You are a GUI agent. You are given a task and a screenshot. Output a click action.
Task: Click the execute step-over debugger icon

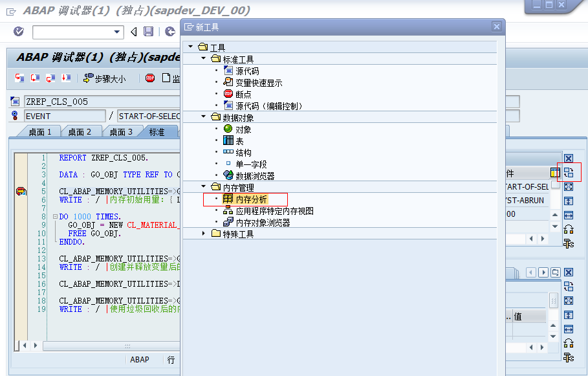(x=34, y=78)
